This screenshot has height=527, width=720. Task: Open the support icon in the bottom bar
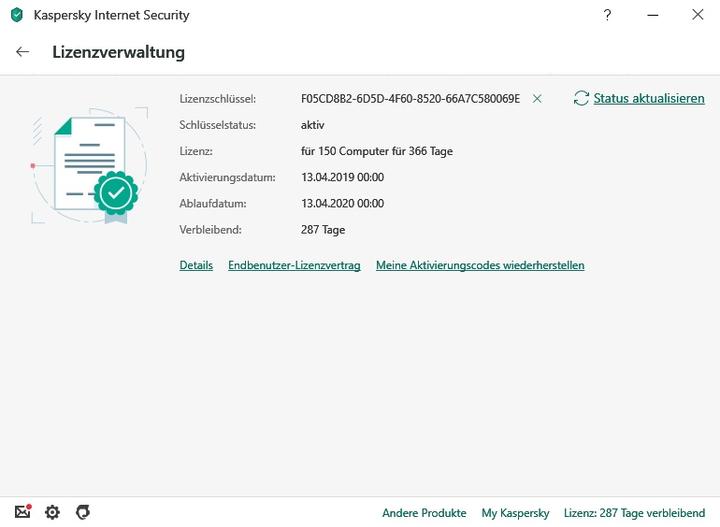(83, 512)
